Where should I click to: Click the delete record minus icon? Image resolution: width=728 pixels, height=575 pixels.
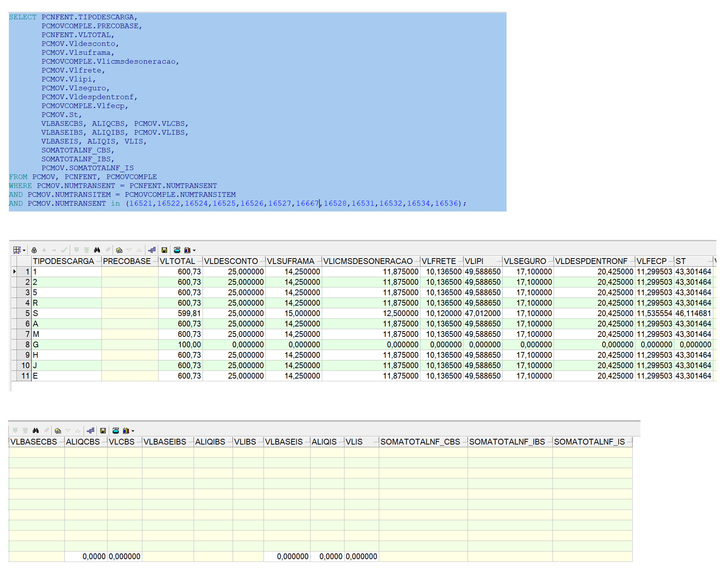click(54, 250)
